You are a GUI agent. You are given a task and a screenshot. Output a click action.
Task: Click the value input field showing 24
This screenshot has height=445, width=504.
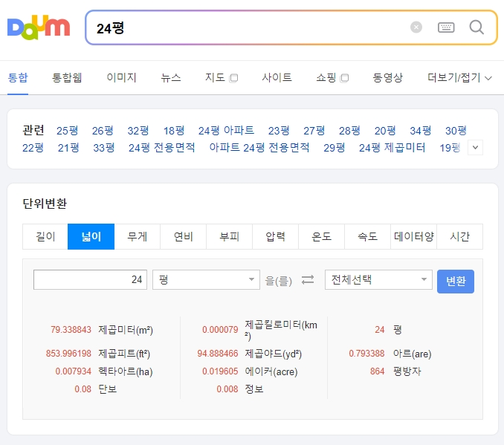[91, 279]
